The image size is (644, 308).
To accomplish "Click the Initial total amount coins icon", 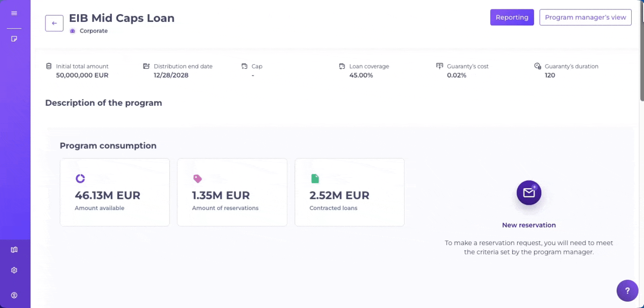I will [49, 66].
